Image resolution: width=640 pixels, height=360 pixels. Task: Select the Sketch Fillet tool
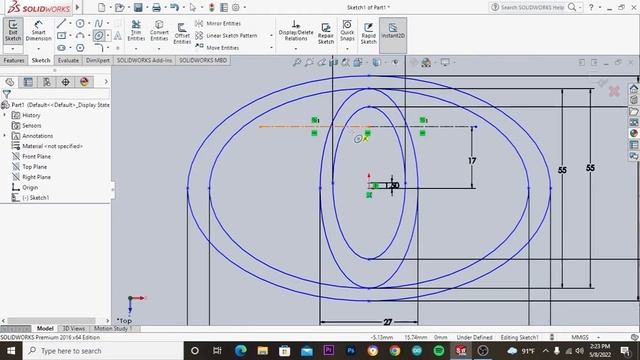click(99, 48)
